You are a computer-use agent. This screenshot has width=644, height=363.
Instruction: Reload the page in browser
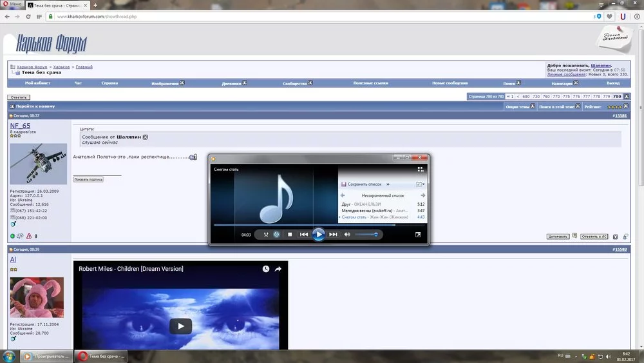pos(28,17)
